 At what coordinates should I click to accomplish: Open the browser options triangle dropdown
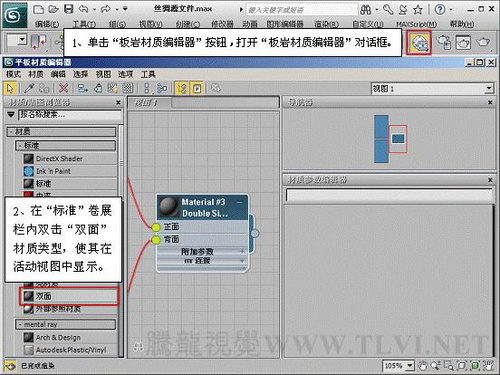(x=11, y=115)
